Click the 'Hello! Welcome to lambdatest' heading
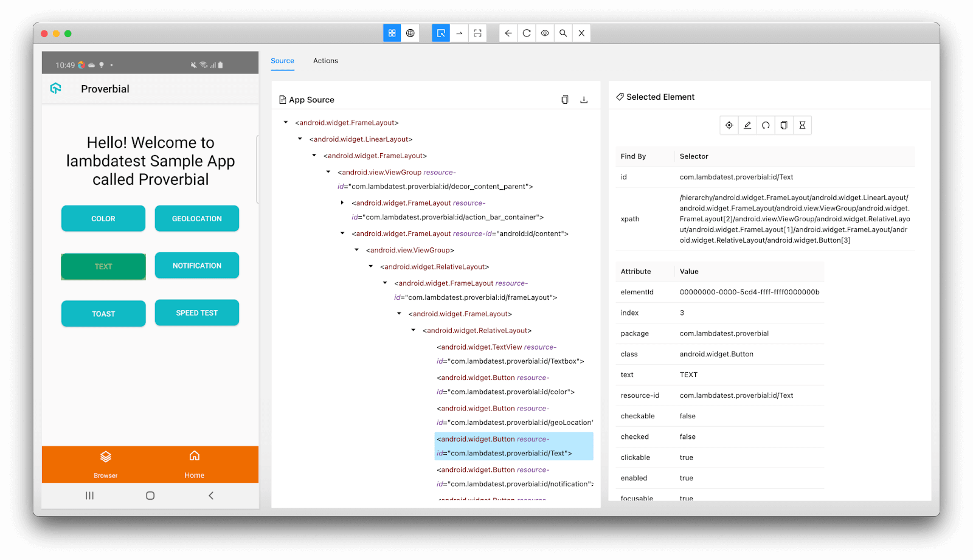The height and width of the screenshot is (560, 973). point(151,161)
